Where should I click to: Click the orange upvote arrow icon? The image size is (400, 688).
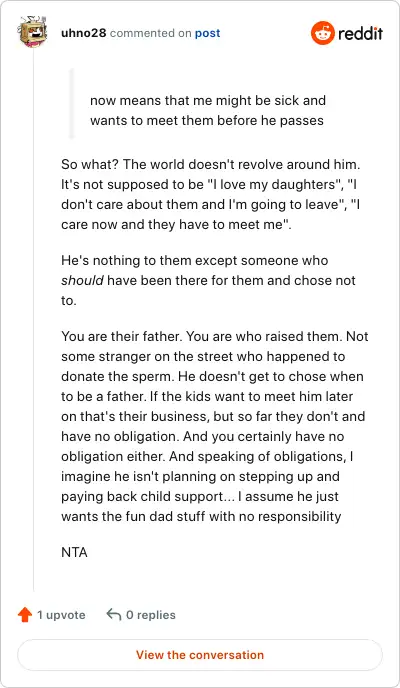(25, 615)
